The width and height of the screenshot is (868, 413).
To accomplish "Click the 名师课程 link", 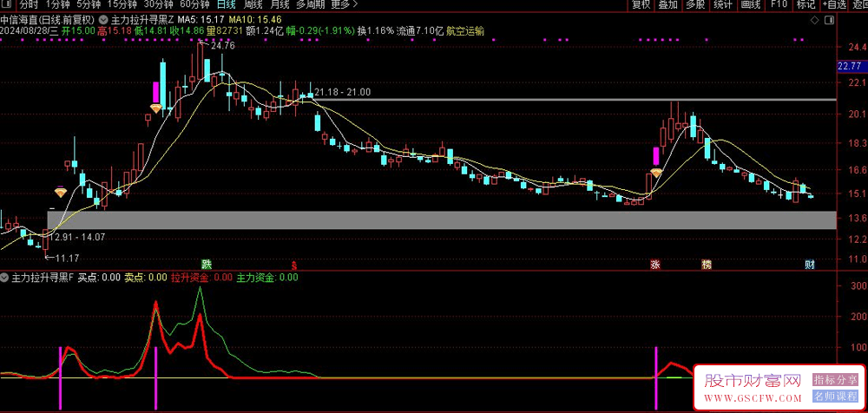I will (835, 397).
